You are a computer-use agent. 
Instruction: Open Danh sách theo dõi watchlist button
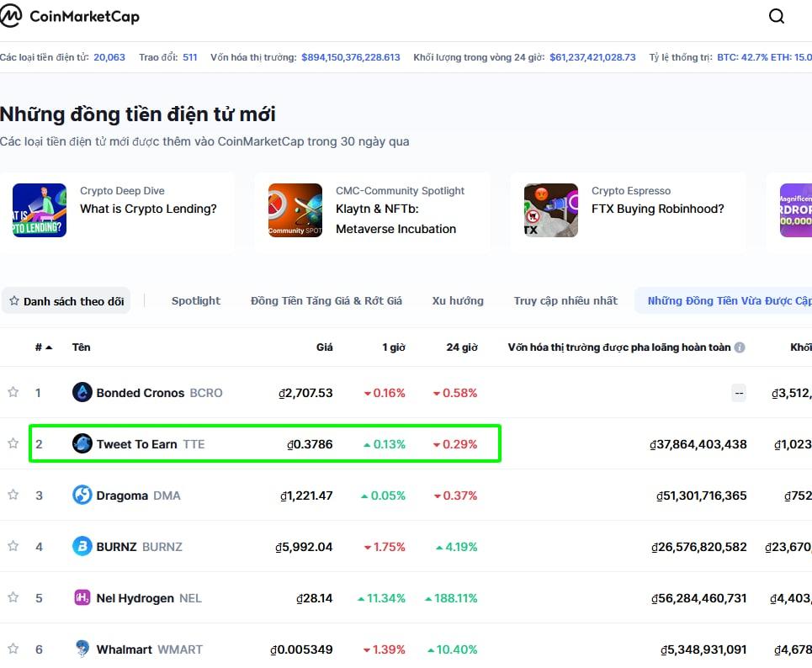tap(66, 301)
